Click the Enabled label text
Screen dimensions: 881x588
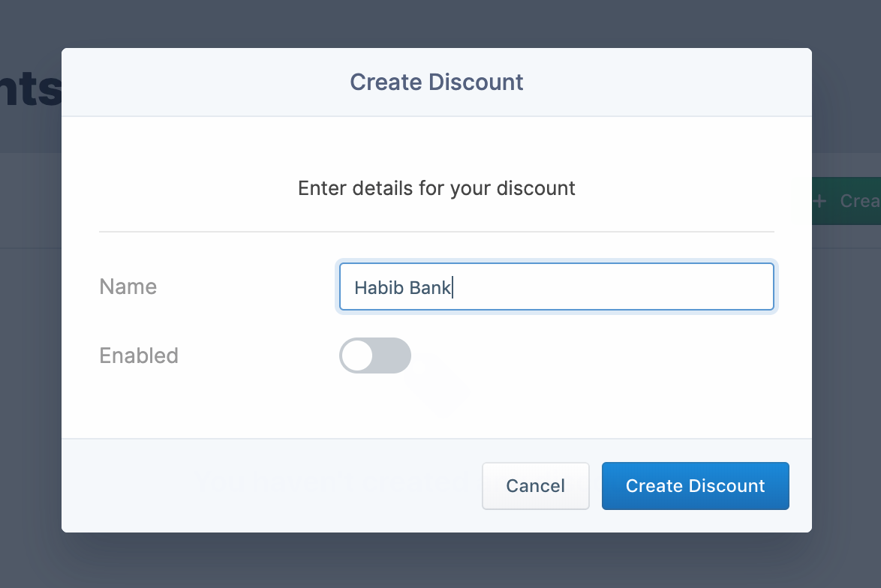139,355
